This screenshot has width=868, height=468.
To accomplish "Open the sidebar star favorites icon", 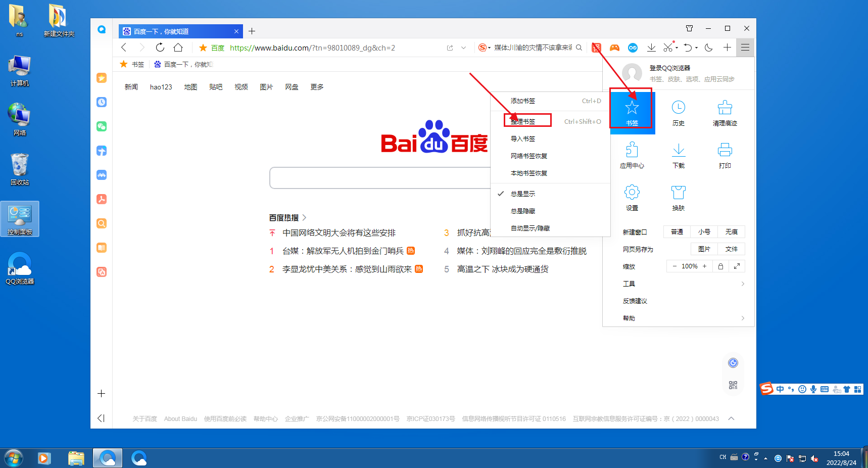I will [102, 78].
